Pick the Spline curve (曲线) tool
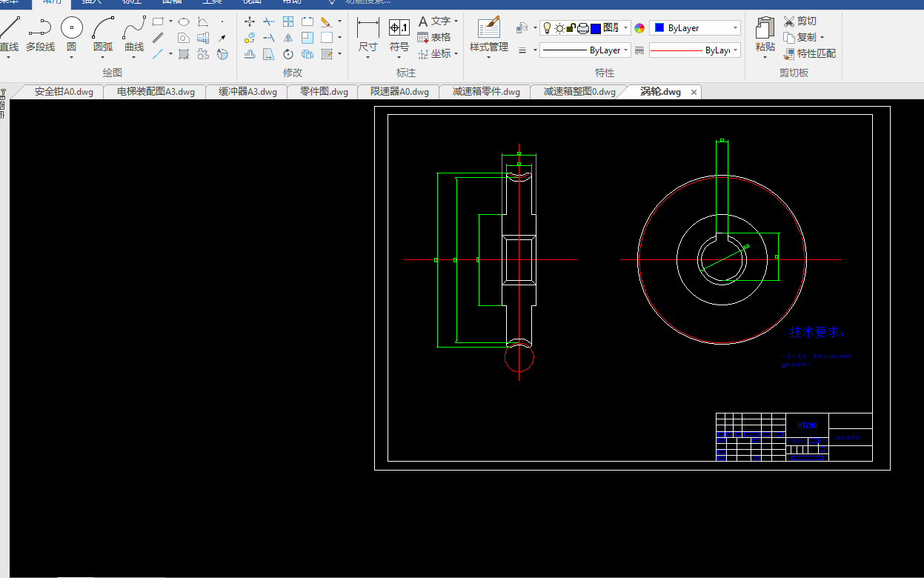Screen dimensions: 924x578 pyautogui.click(x=134, y=30)
